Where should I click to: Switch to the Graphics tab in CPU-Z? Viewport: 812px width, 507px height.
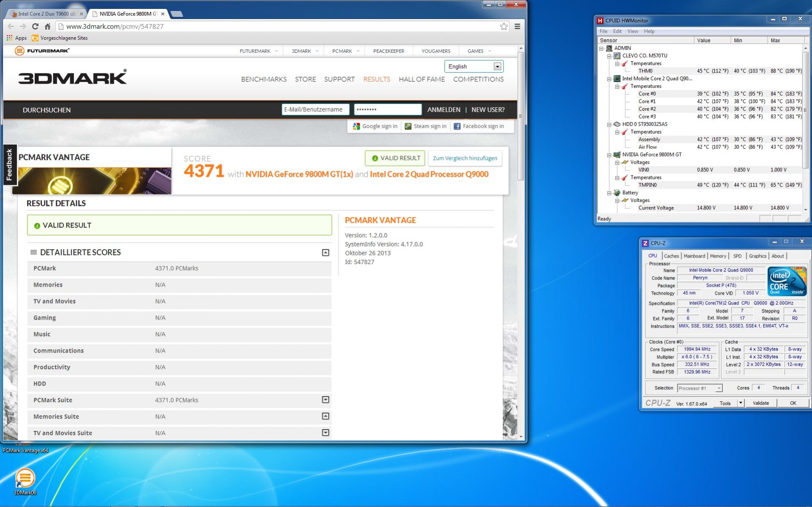click(757, 256)
